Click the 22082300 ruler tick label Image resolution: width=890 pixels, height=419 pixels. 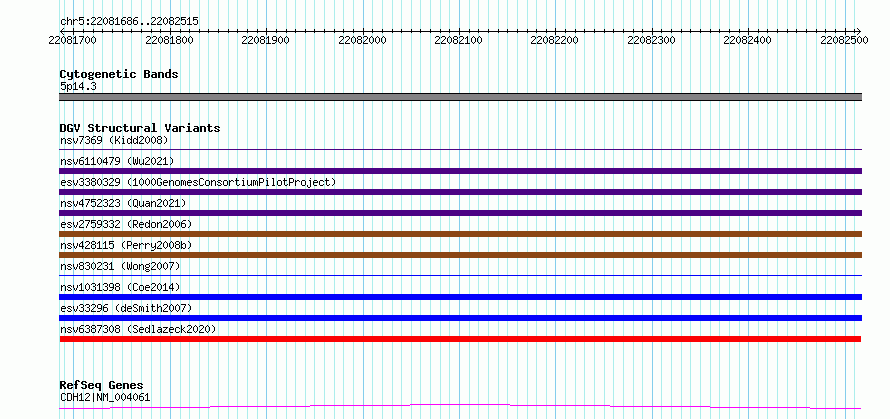pyautogui.click(x=651, y=40)
